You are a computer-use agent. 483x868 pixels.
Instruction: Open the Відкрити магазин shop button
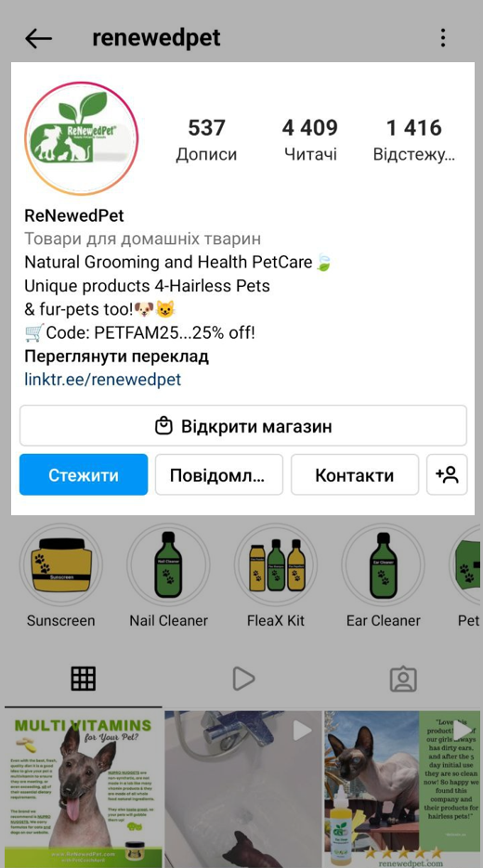243,426
